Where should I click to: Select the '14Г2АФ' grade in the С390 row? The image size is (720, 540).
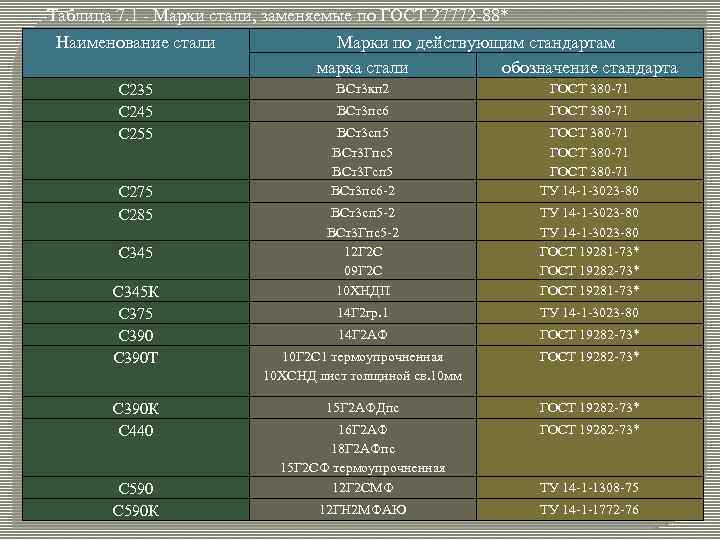pyautogui.click(x=363, y=335)
